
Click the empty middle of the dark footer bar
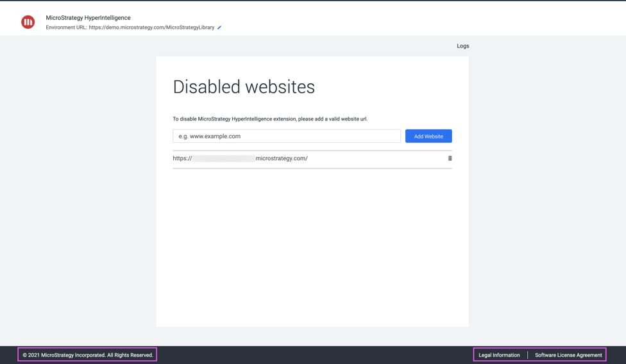point(314,355)
